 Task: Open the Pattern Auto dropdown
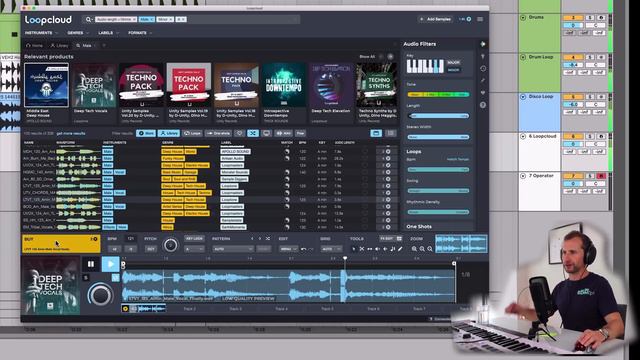click(x=233, y=249)
